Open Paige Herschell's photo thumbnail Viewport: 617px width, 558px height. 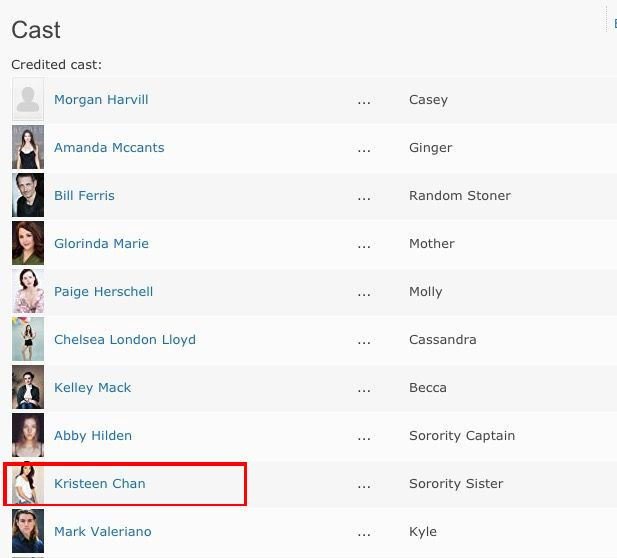[x=28, y=292]
